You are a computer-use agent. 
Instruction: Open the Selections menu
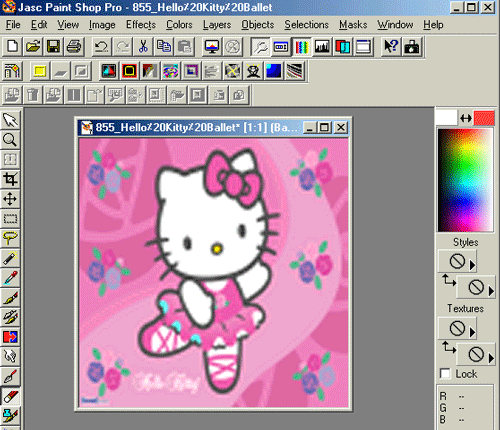tap(306, 25)
